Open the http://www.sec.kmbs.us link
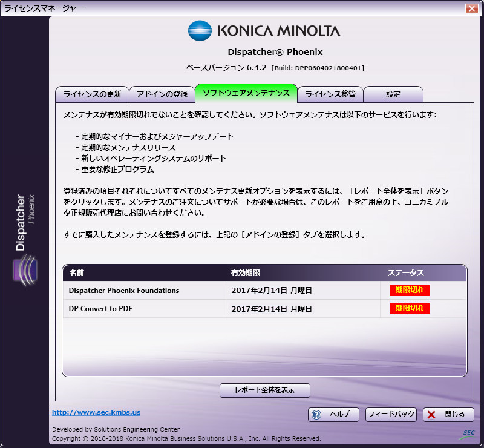Image resolution: width=484 pixels, height=448 pixels. [x=96, y=412]
